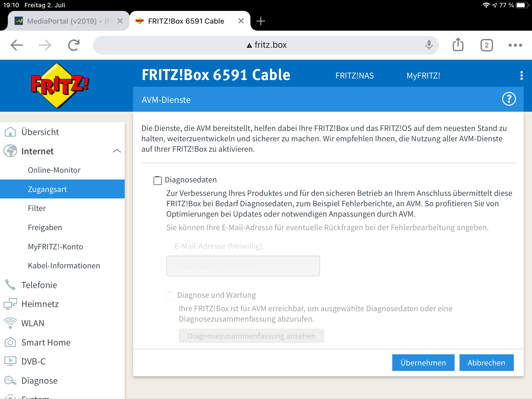
Task: Click the Übersicht home icon
Action: (x=10, y=132)
